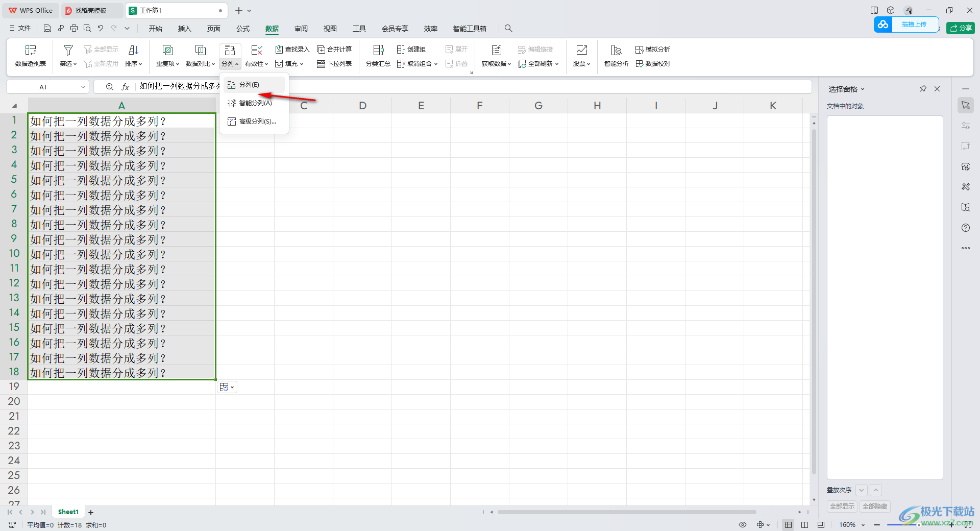Choose 高级分列(S)... from the menu
The width and height of the screenshot is (980, 531).
click(x=254, y=122)
